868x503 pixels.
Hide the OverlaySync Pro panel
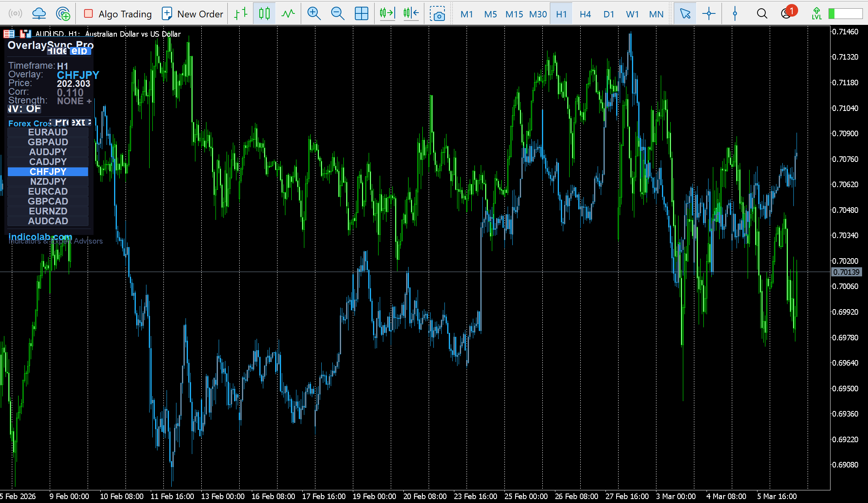58,51
